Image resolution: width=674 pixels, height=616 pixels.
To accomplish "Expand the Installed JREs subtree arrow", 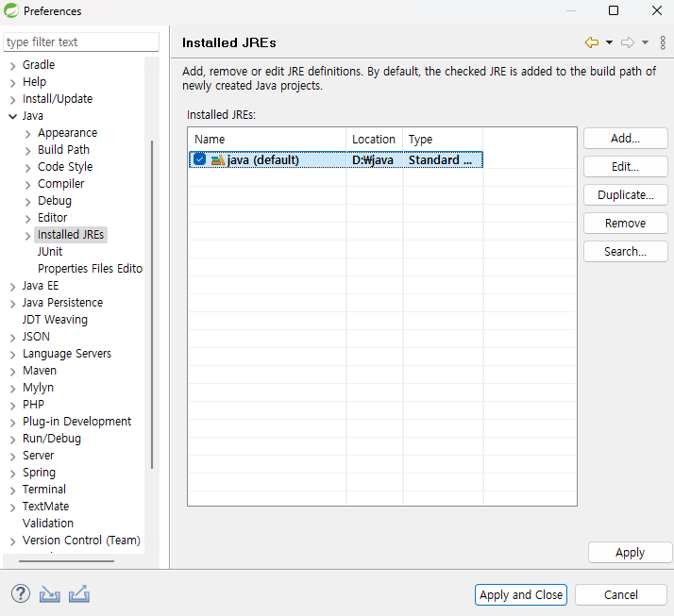I will click(28, 236).
